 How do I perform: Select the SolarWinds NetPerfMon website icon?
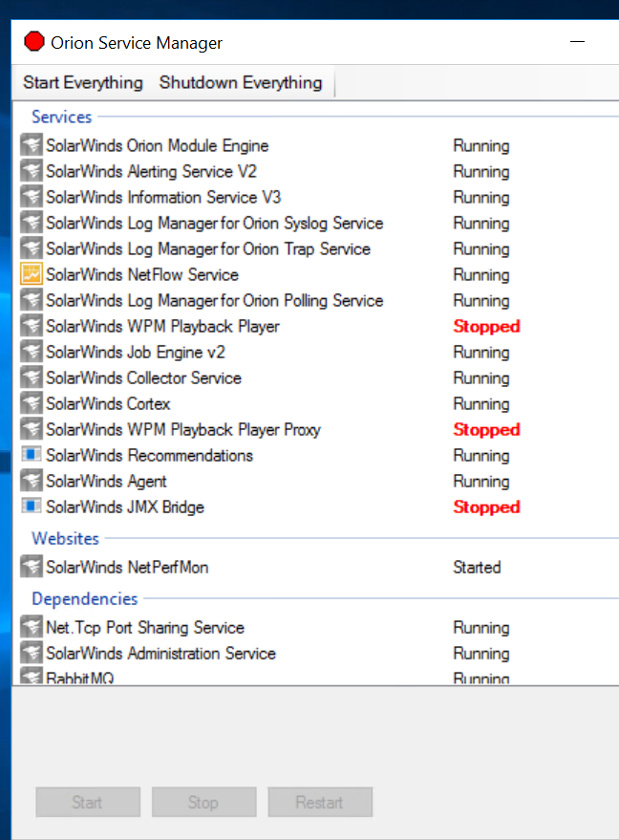[32, 567]
